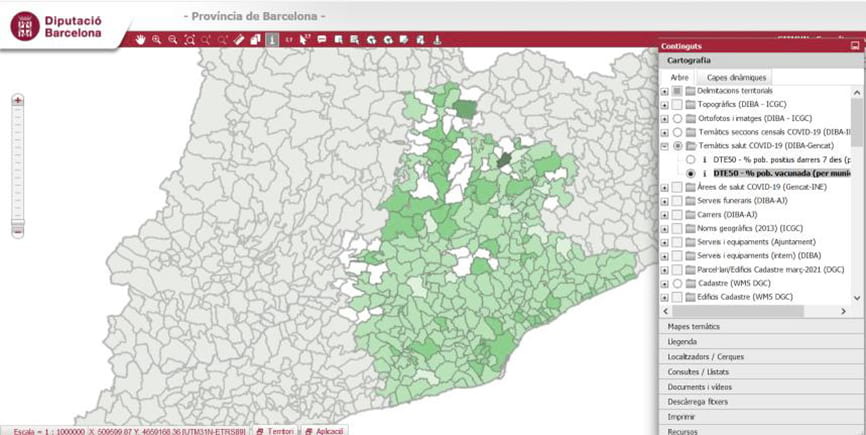The height and width of the screenshot is (435, 866).
Task: Click the info identify tool
Action: (x=272, y=40)
